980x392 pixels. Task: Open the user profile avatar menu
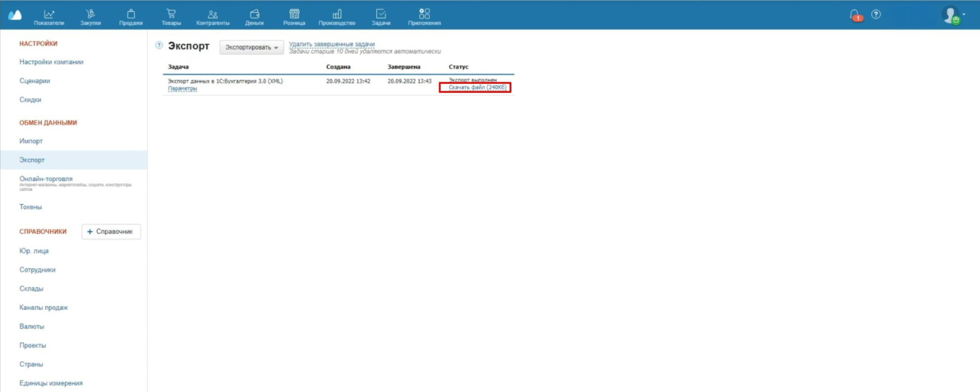click(x=951, y=15)
